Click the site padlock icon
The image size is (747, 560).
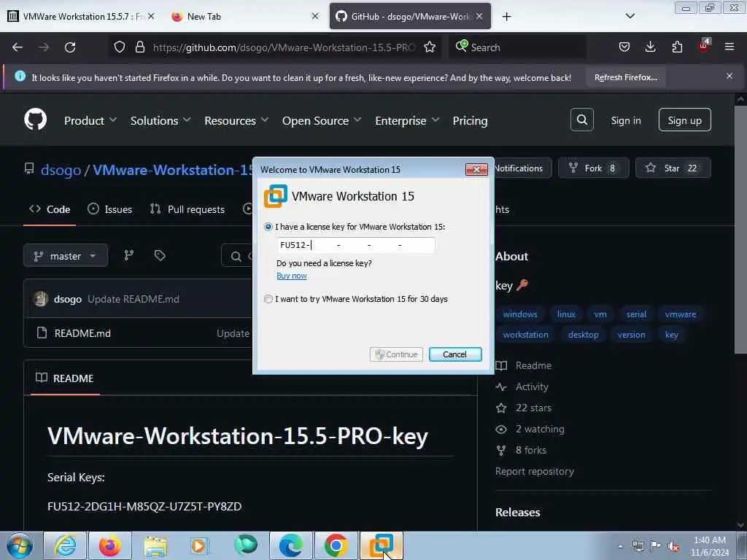pyautogui.click(x=139, y=47)
